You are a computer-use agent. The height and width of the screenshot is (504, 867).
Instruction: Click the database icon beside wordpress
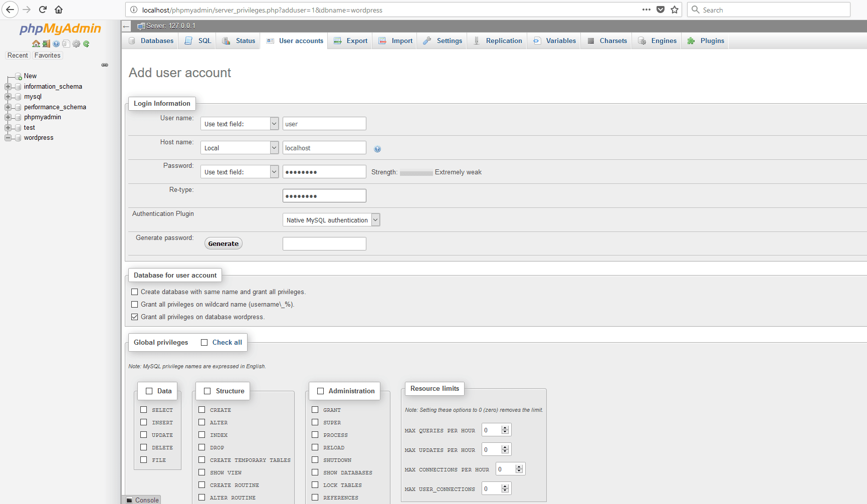[18, 138]
